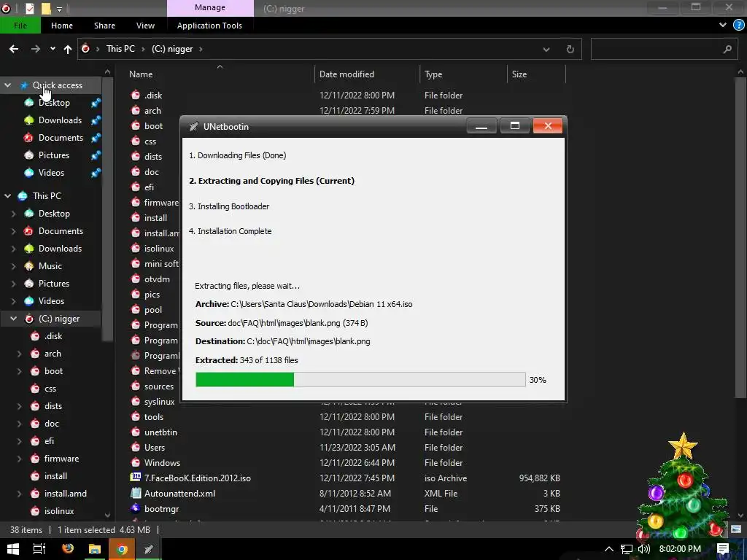The height and width of the screenshot is (560, 747).
Task: Click the UNetbootin dialog title icon
Action: point(193,127)
